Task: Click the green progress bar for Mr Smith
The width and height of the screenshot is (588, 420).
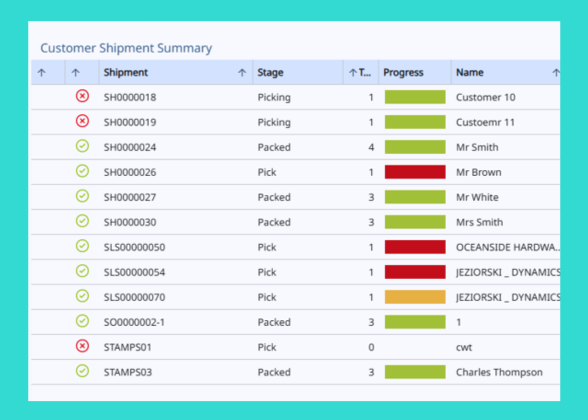Action: 415,147
